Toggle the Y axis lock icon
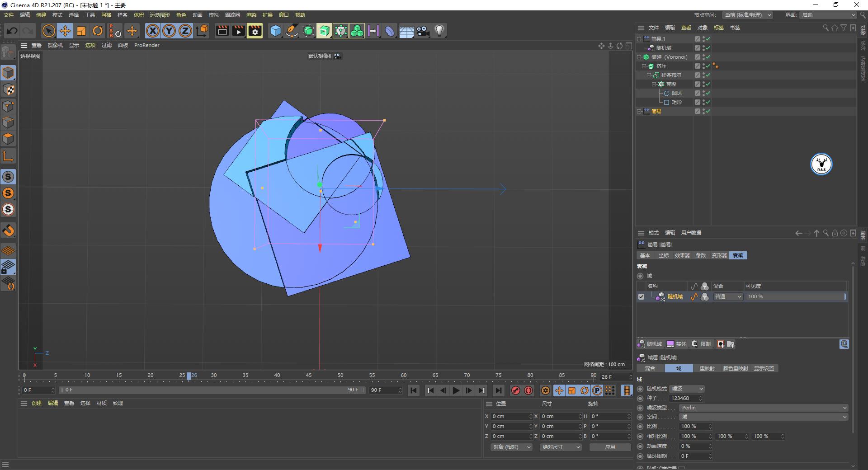868x470 pixels. [169, 31]
